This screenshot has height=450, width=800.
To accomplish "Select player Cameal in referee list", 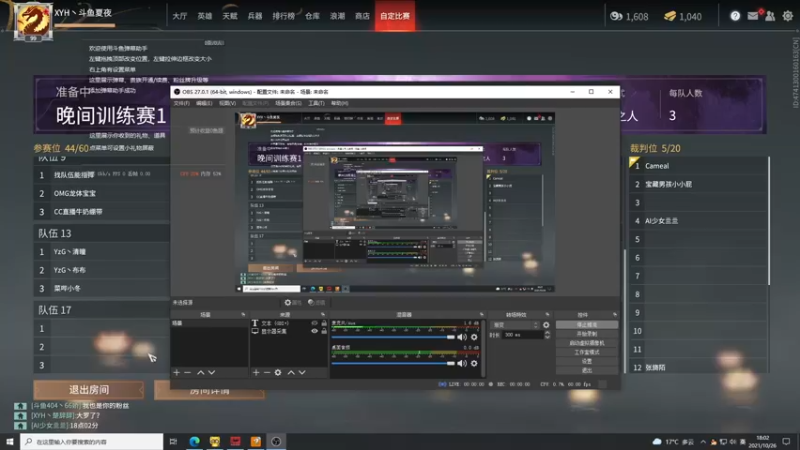I will pyautogui.click(x=699, y=166).
